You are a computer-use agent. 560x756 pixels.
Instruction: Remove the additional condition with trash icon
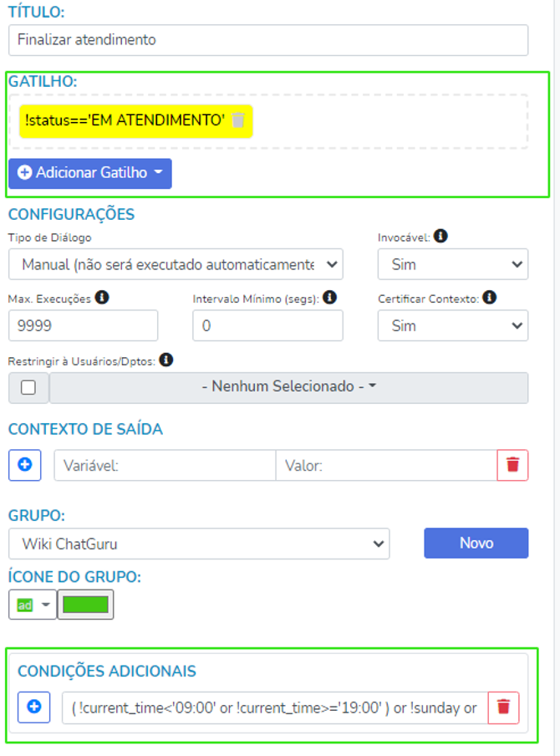click(503, 707)
